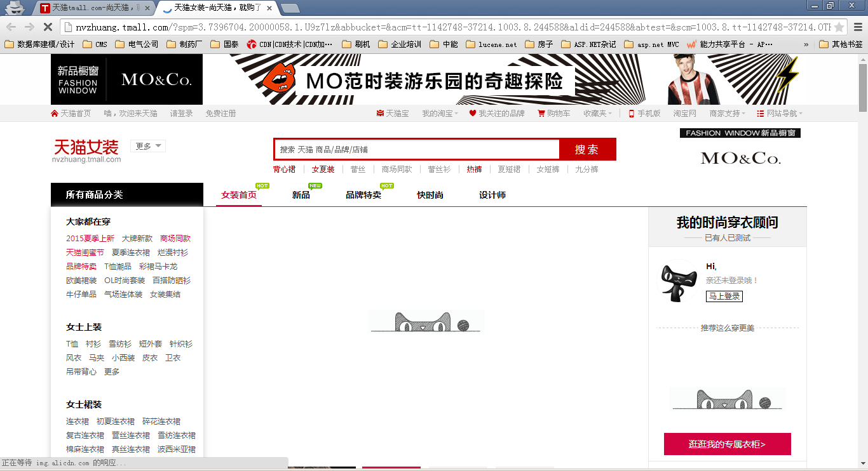Expand 商家支持 dropdown

pyautogui.click(x=727, y=113)
